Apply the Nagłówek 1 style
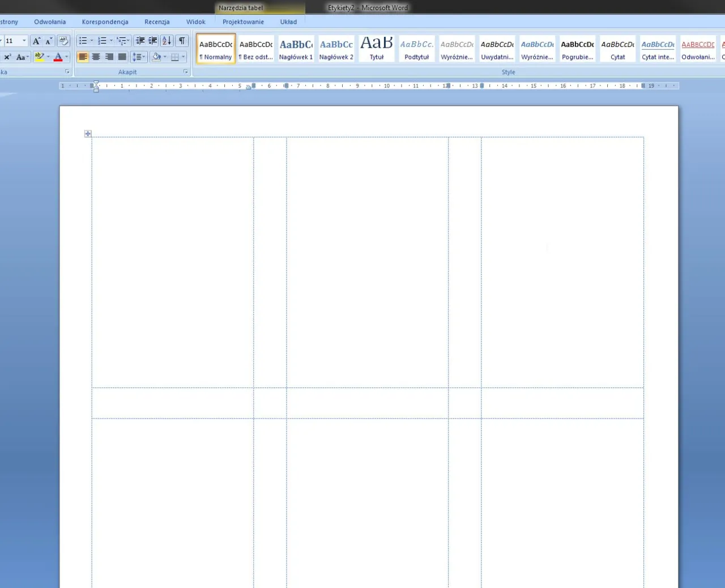Image resolution: width=725 pixels, height=588 pixels. point(296,49)
